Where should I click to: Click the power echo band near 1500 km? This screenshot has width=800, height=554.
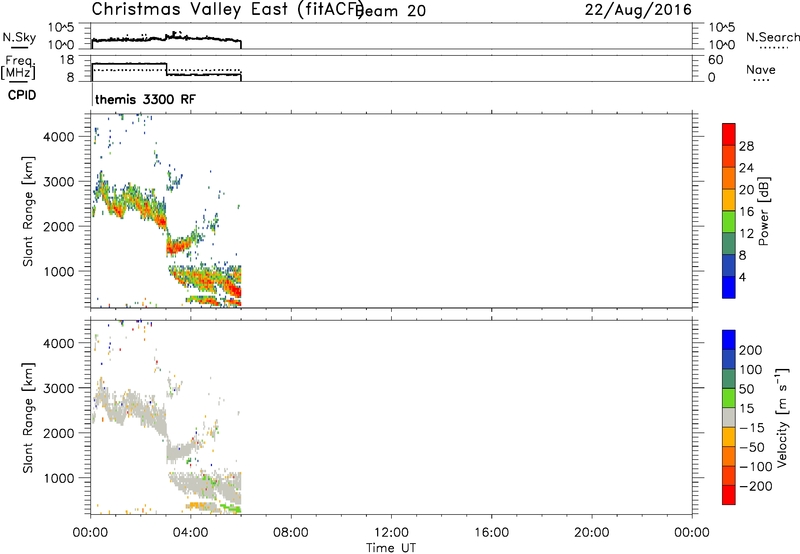tap(180, 246)
